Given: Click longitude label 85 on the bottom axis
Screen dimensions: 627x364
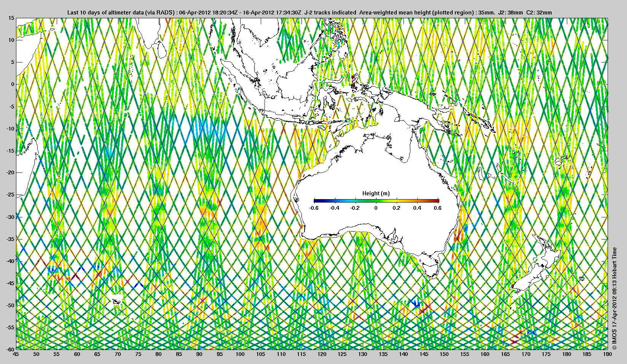Looking at the screenshot, I should click(179, 354).
